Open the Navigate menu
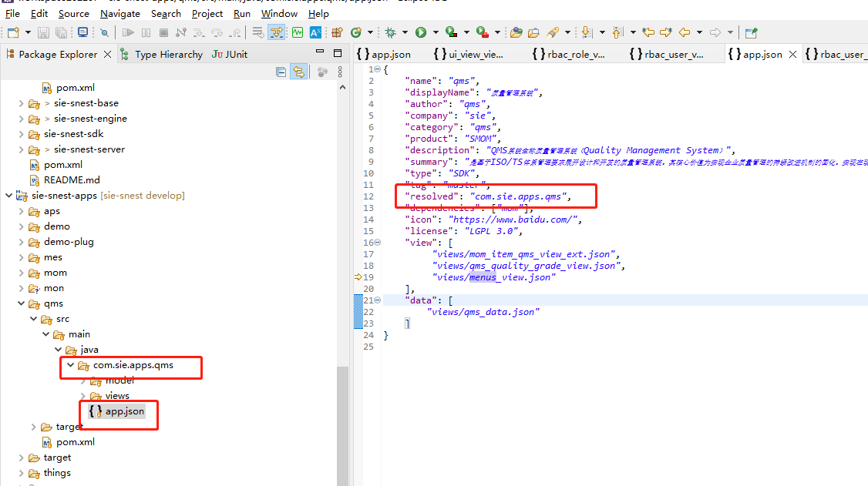 point(120,13)
